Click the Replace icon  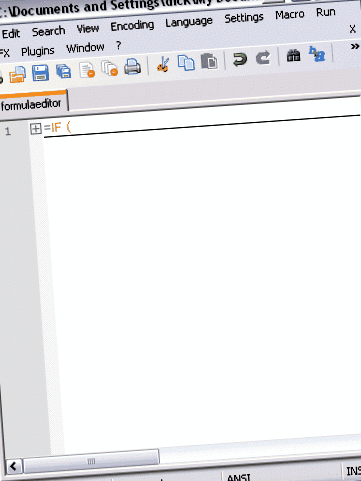tap(317, 54)
